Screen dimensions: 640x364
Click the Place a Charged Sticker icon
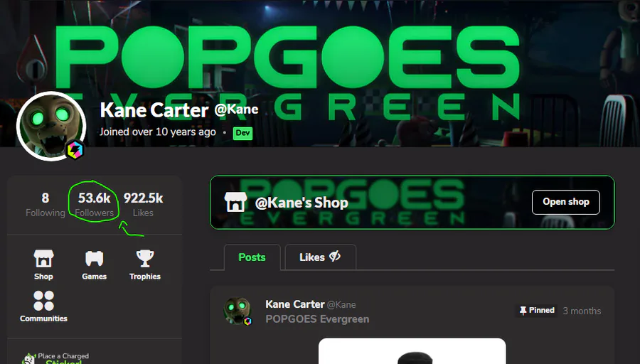tap(28, 358)
